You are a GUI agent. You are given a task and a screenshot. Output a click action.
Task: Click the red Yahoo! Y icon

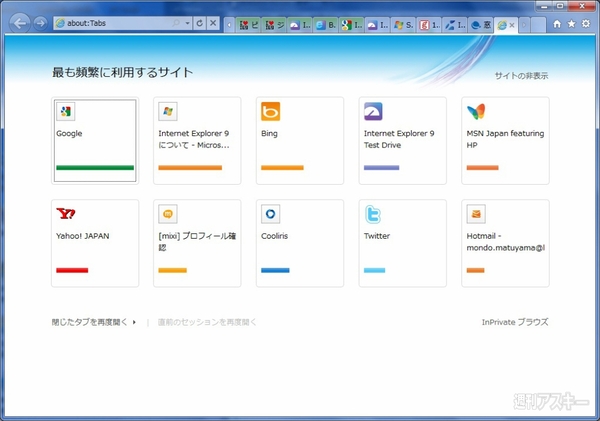pos(65,214)
